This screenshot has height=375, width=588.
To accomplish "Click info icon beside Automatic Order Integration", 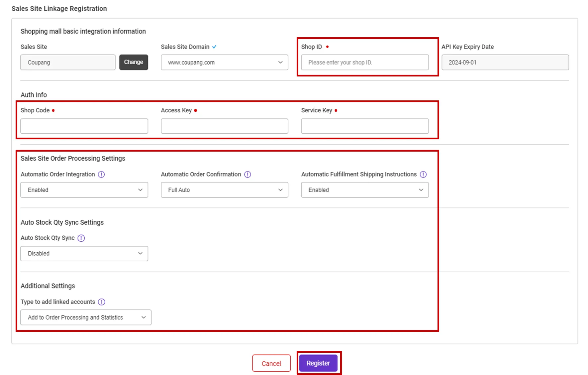I will [101, 175].
